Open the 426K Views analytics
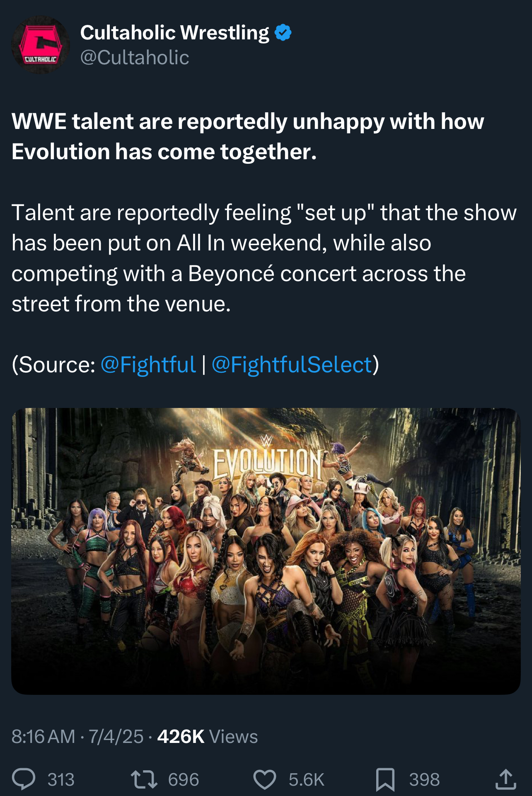 (208, 737)
